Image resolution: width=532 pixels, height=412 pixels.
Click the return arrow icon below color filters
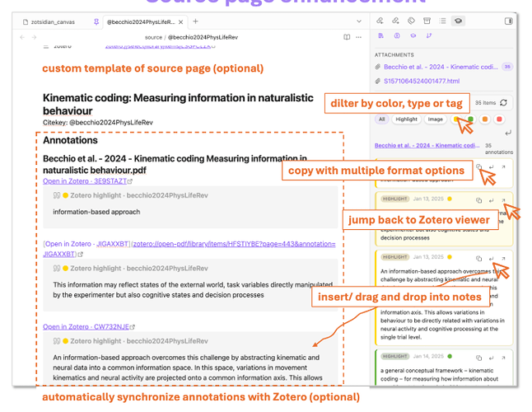click(x=508, y=133)
